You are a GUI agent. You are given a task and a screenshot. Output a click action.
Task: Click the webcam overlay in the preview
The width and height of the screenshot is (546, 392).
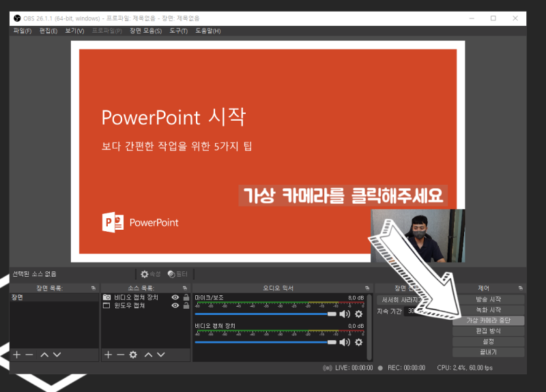(418, 236)
